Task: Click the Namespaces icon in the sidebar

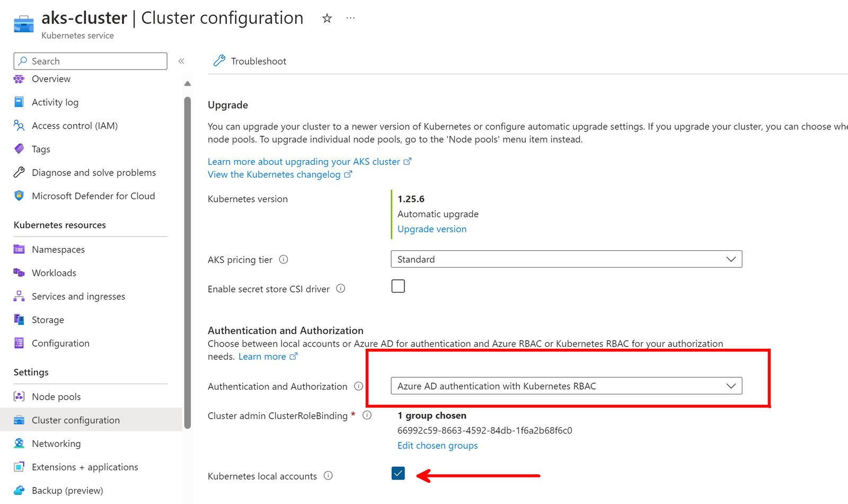Action: pos(19,249)
